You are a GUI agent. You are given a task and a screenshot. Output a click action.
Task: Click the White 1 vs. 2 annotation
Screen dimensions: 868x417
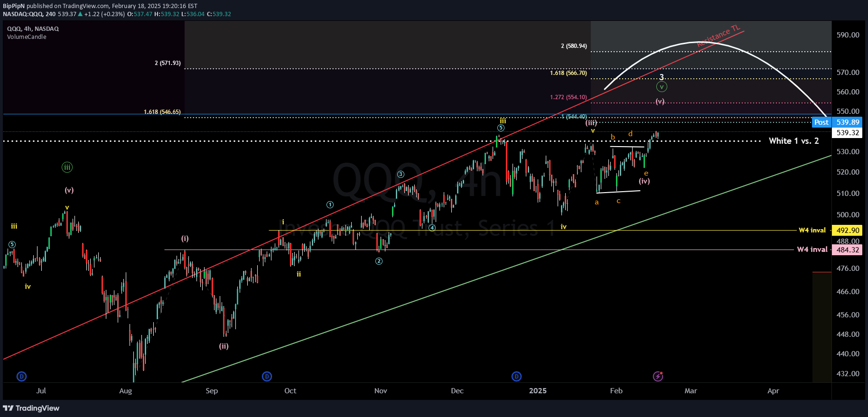pos(794,141)
